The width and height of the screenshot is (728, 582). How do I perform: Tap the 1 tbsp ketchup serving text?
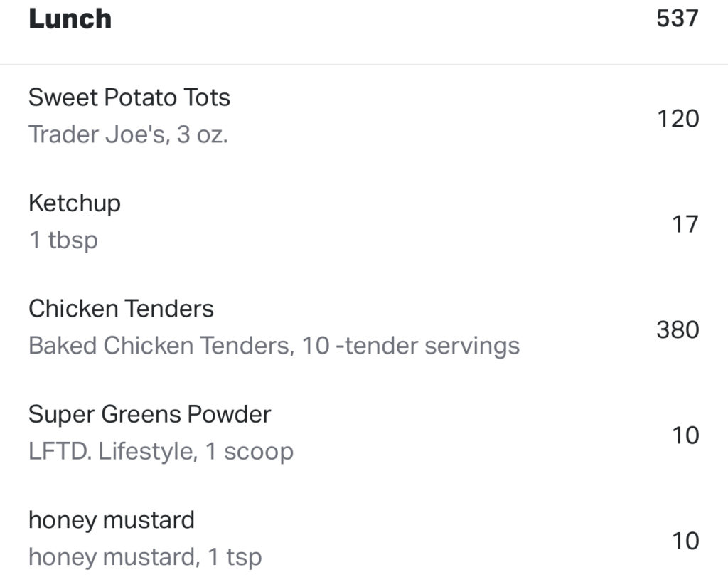click(63, 240)
